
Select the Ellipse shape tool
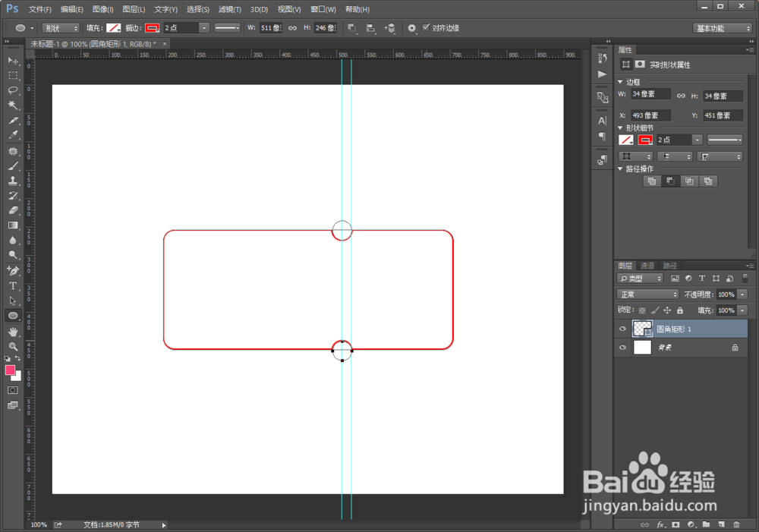pos(13,316)
